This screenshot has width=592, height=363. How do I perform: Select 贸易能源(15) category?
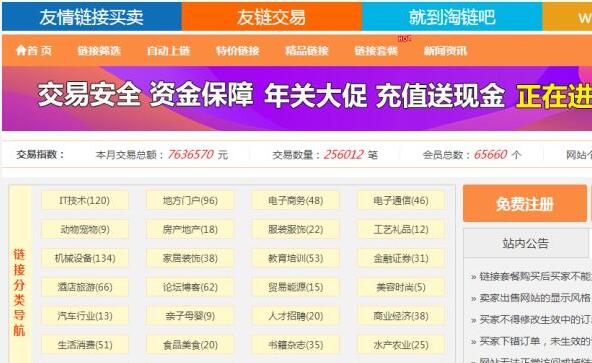click(x=296, y=287)
